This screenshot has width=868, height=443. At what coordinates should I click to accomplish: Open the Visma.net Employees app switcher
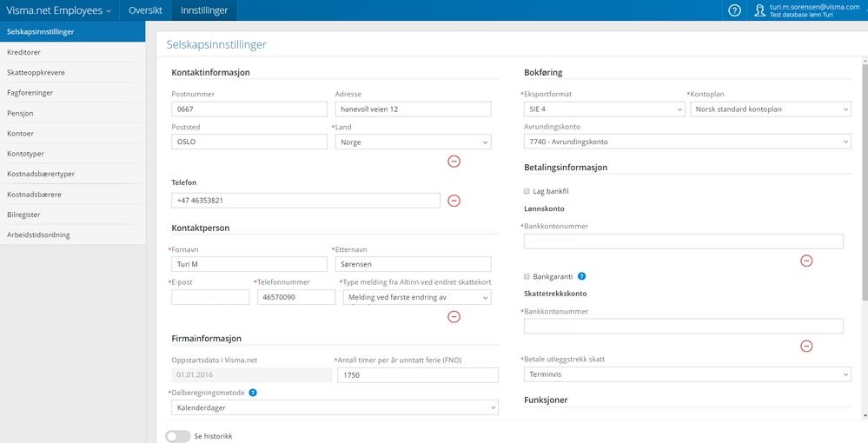[x=59, y=10]
